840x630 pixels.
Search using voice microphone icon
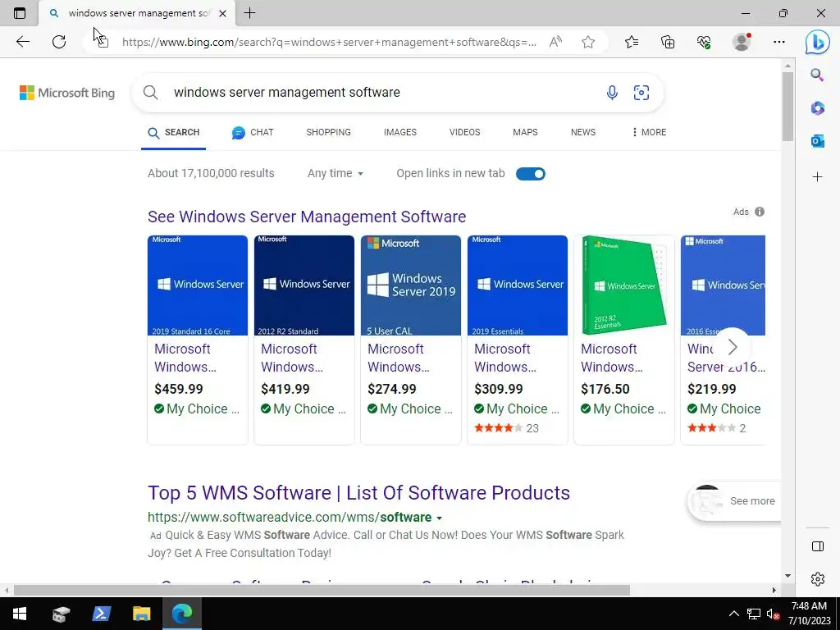coord(612,93)
